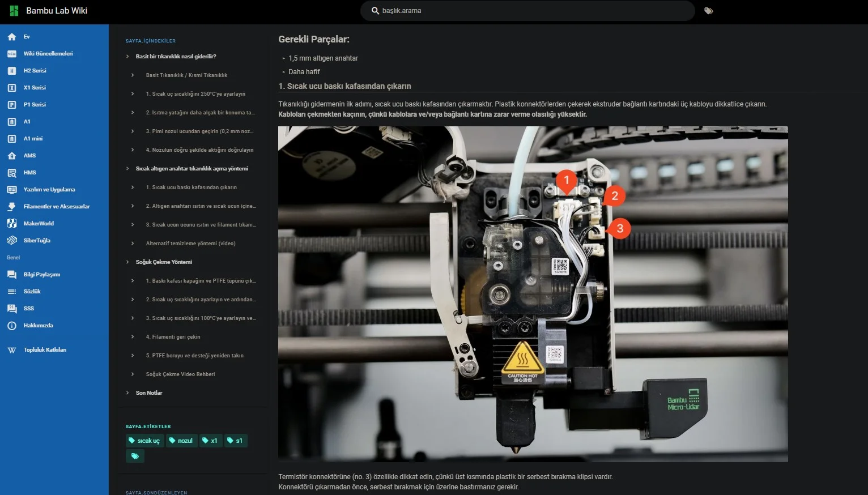The image size is (868, 495).
Task: Click the X1 Serisi sidebar icon
Action: pos(12,88)
